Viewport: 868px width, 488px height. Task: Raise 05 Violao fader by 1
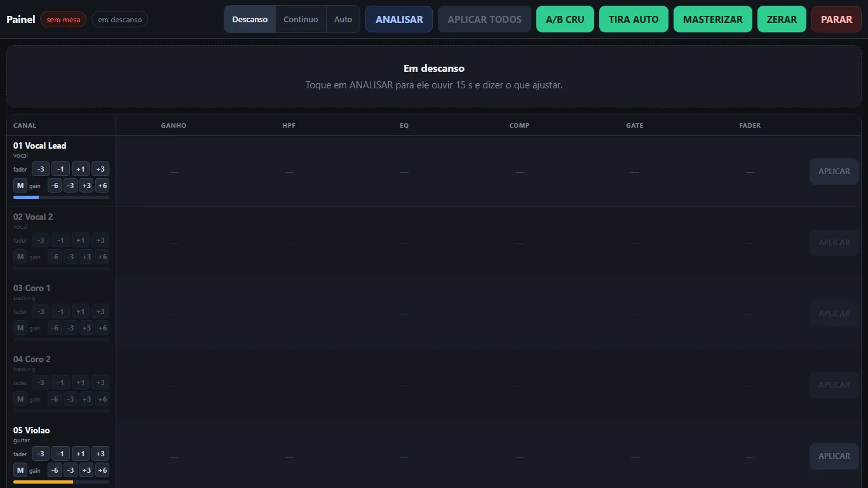coord(80,454)
